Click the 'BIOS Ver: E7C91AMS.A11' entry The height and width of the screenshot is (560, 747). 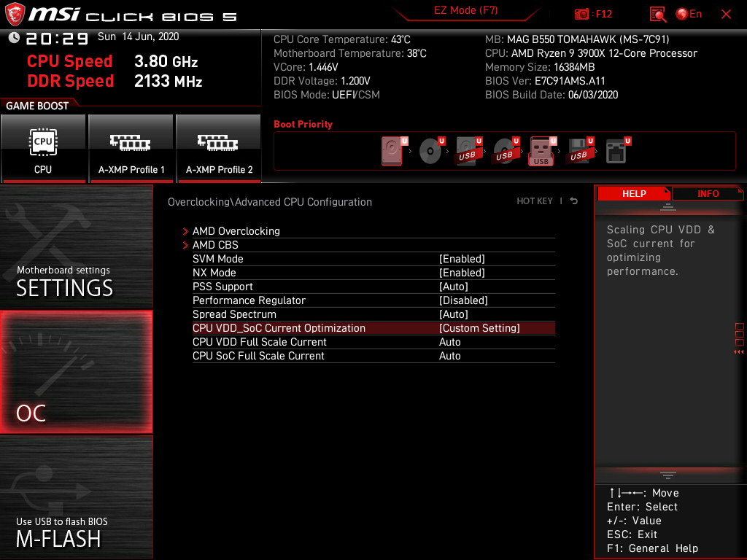tap(545, 81)
